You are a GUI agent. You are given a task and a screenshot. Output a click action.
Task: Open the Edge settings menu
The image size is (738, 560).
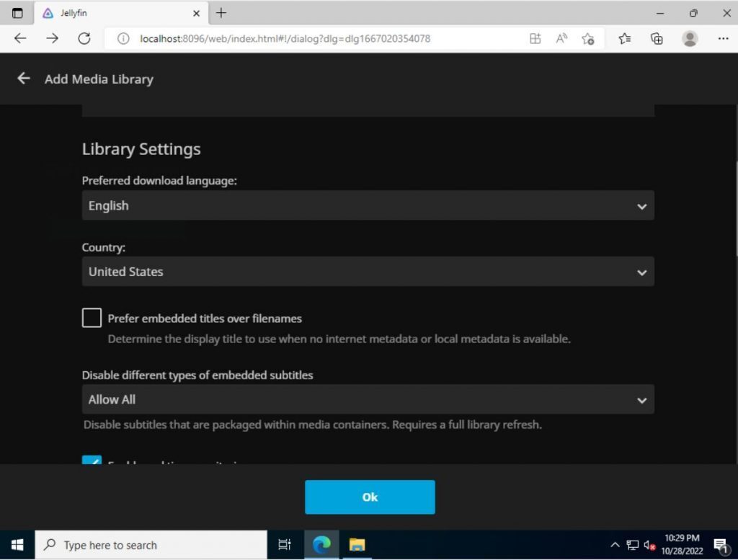(723, 38)
